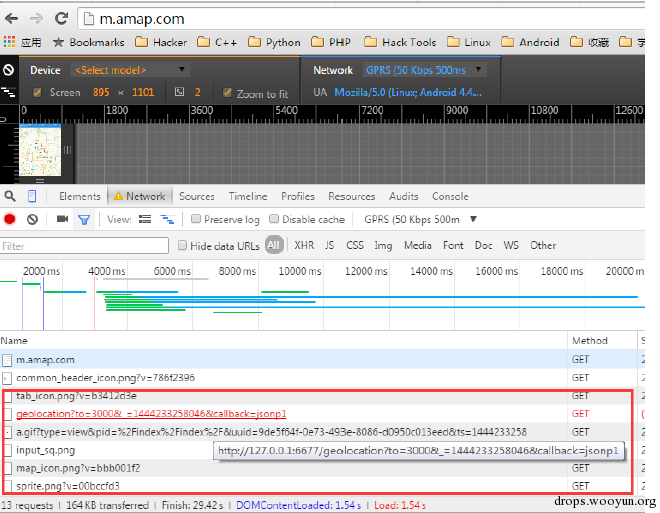
Task: Enable Preserve log checkbox
Action: pos(197,219)
